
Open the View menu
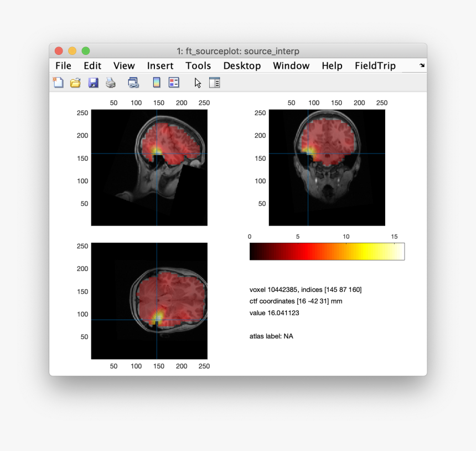(x=124, y=65)
